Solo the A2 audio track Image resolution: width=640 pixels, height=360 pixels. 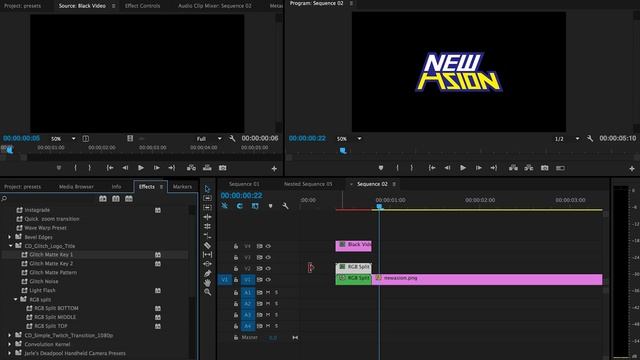[x=276, y=304]
